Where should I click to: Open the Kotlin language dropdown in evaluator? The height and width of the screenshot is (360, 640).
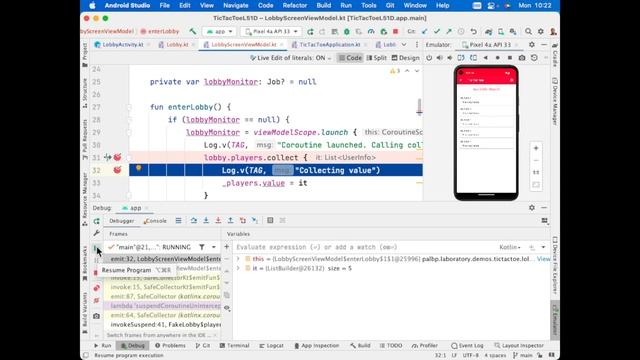coord(510,247)
